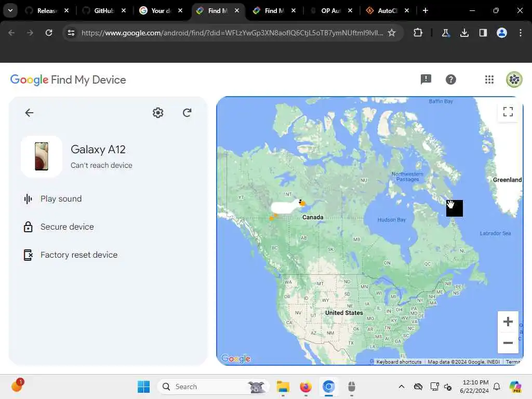Click the Canada label on map
Viewport: 532px width, 399px height.
tap(312, 217)
